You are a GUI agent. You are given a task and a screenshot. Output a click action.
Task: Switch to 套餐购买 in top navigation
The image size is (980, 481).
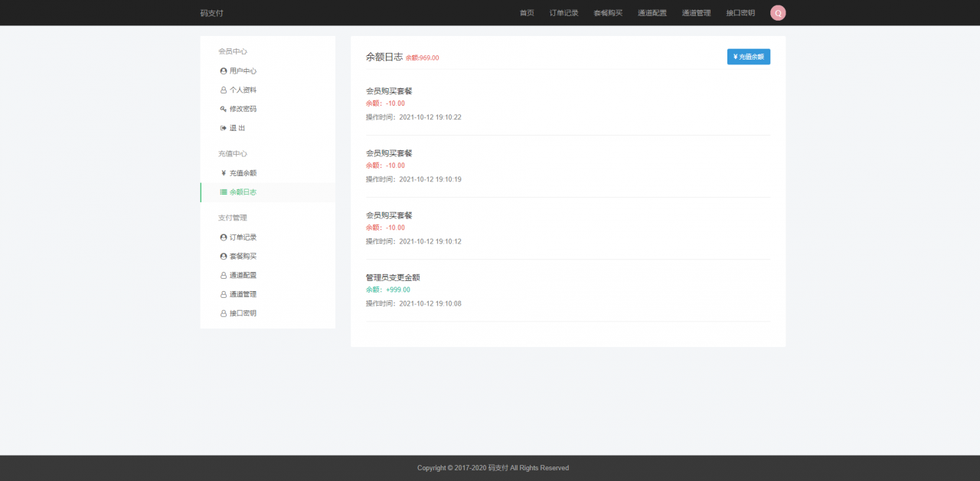608,12
